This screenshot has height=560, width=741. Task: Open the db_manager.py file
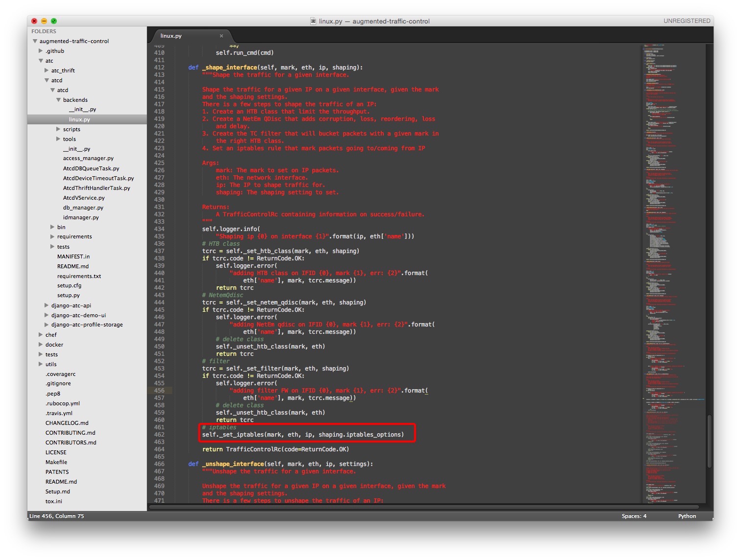[83, 208]
